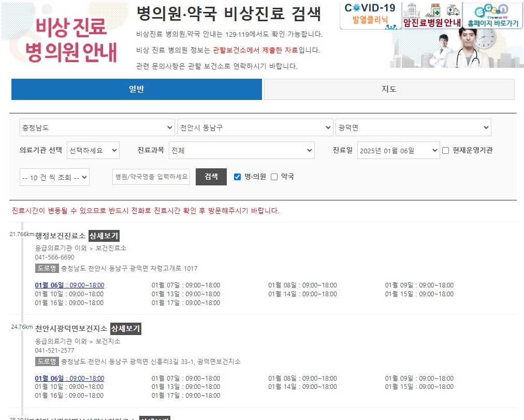524x420 pixels.
Task: Click the 21.766km distance label
Action: pos(22,234)
